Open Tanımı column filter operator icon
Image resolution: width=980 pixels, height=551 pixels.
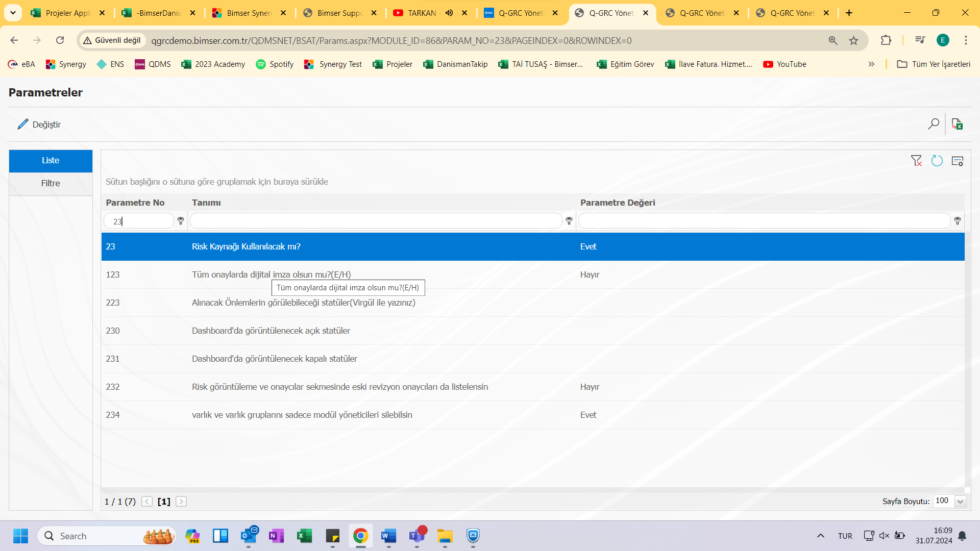pyautogui.click(x=569, y=221)
